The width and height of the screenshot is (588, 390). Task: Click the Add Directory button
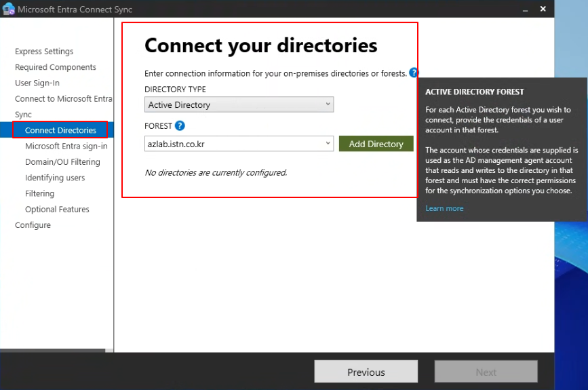tap(376, 144)
